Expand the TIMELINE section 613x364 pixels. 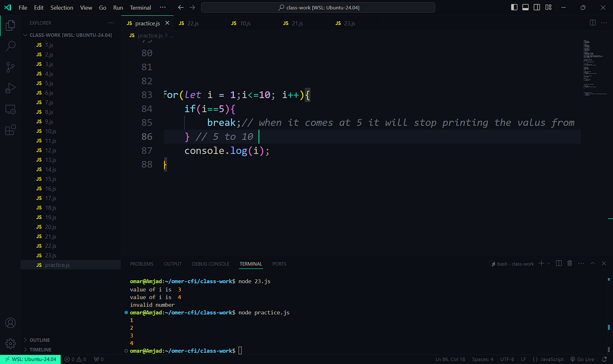pos(70,350)
